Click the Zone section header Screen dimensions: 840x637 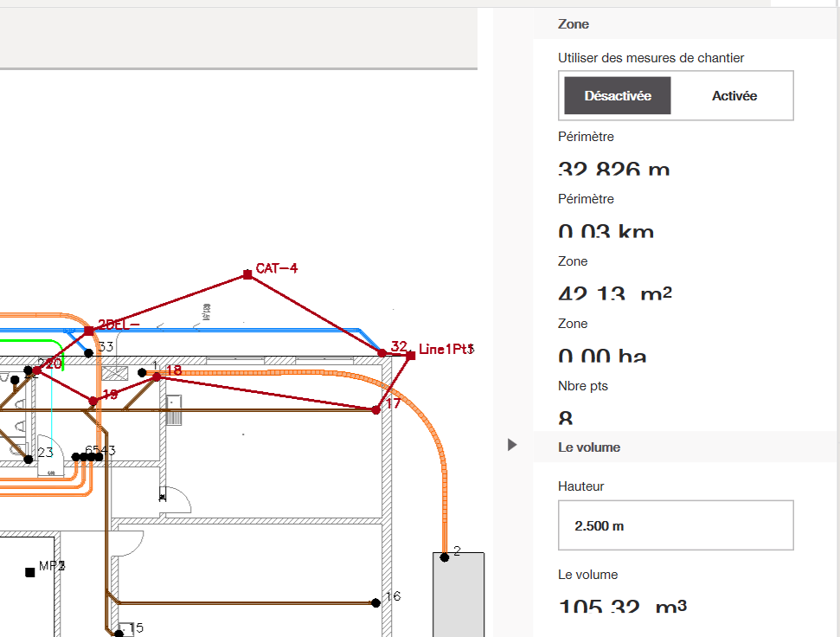574,24
